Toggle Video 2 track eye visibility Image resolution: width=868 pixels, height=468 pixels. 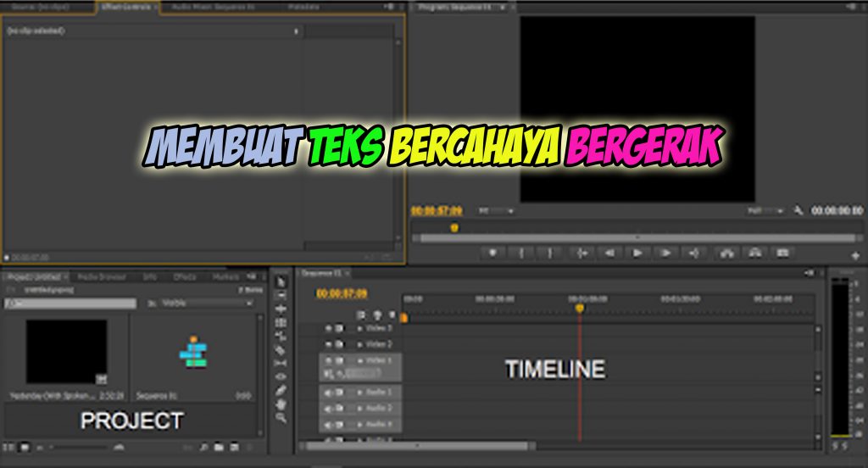tap(328, 344)
